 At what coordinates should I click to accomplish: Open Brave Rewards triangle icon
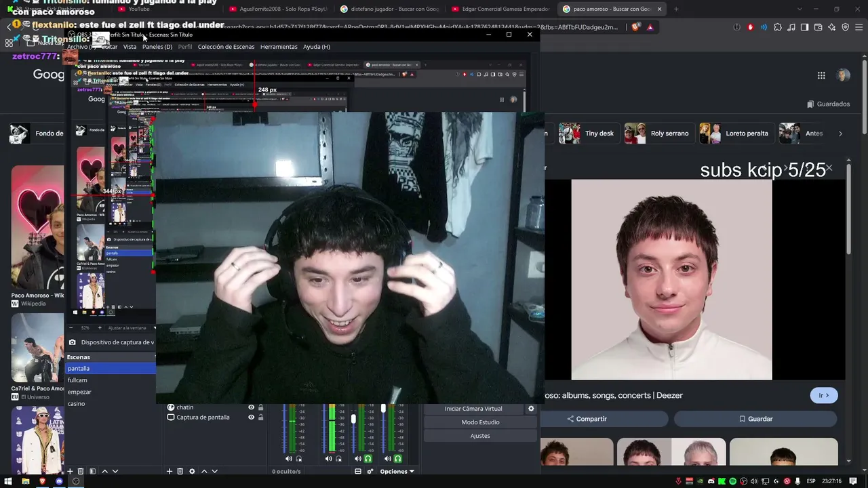click(x=650, y=27)
